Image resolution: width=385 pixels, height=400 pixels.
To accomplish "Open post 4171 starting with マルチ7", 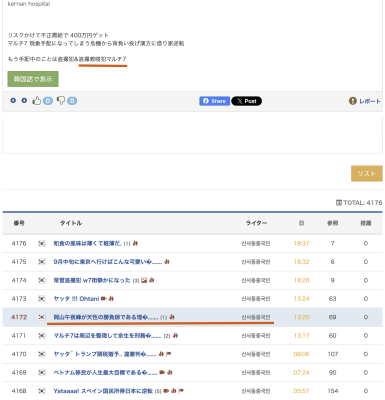I will click(x=107, y=336).
